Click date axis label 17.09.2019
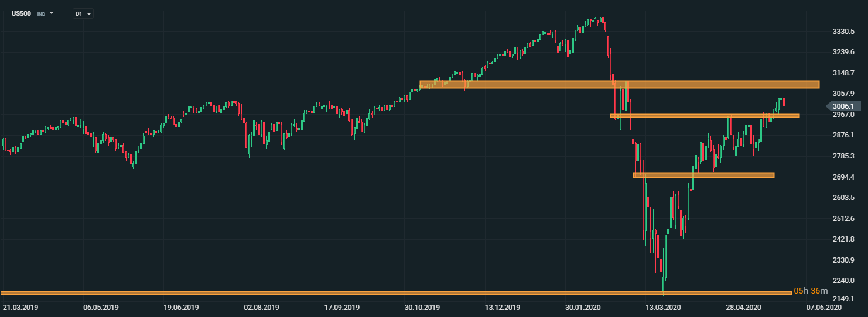The height and width of the screenshot is (317, 868). pyautogui.click(x=342, y=307)
